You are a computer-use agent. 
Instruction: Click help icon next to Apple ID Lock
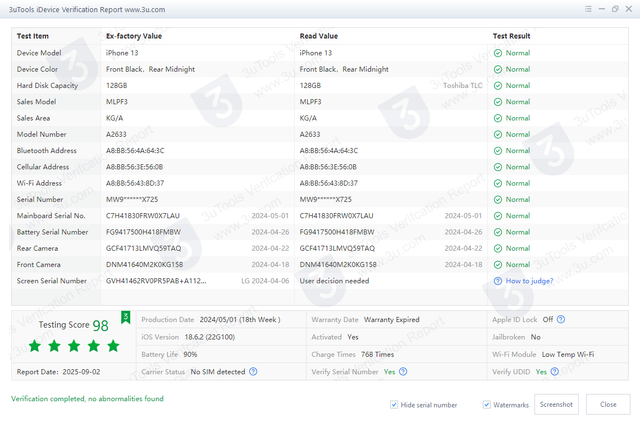562,320
